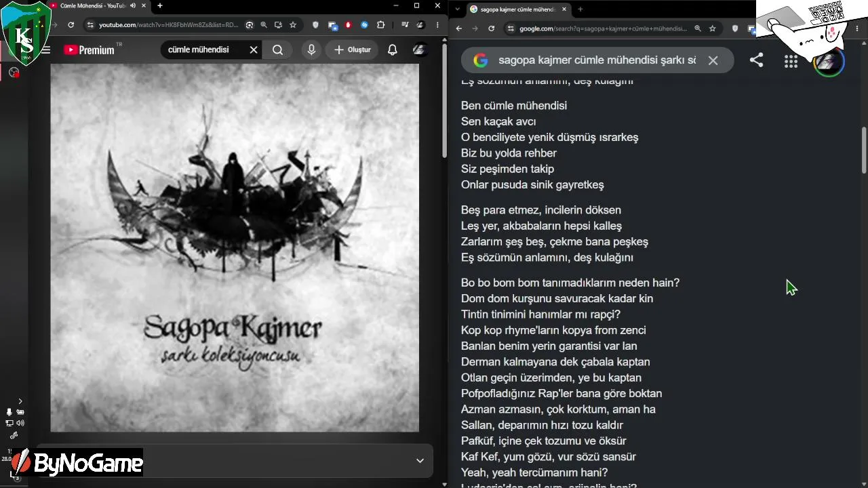
Task: Play the Sagopa Kajmer album cover video
Action: click(235, 248)
